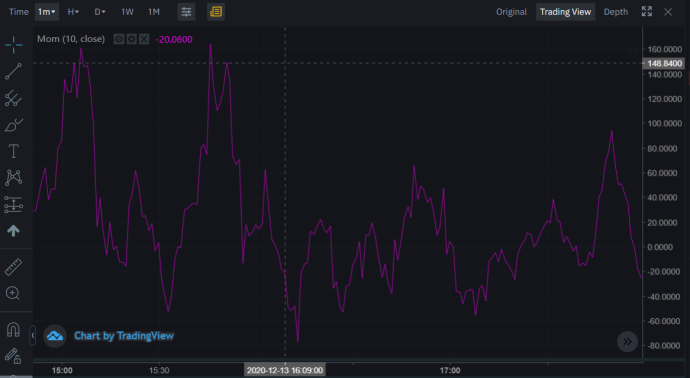Click the 100.0000 scale value
This screenshot has height=378, width=690.
tap(664, 124)
